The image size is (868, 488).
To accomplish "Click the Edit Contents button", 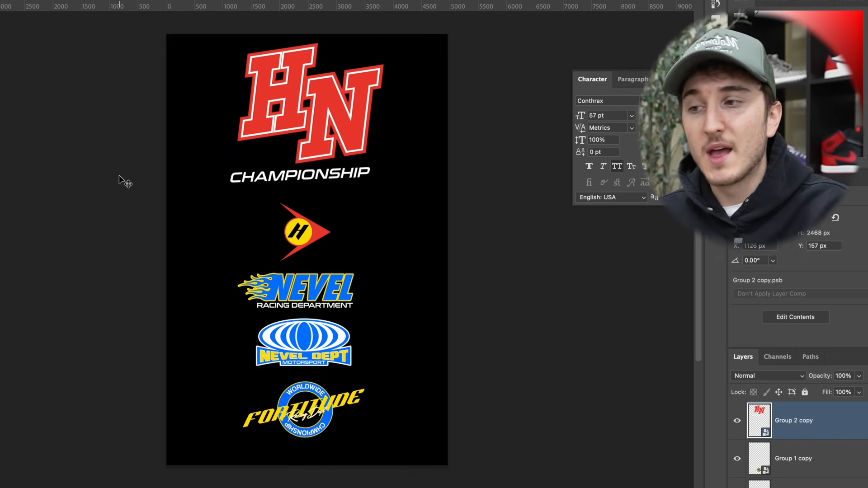I will coord(795,317).
